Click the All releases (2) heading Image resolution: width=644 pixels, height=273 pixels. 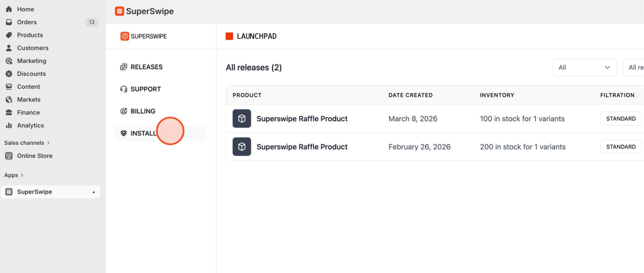tap(254, 67)
